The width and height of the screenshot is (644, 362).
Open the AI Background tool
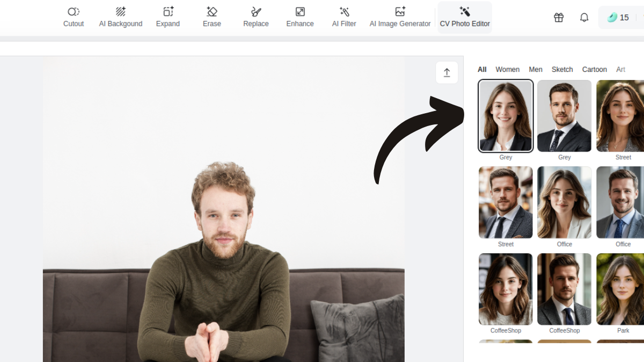point(120,17)
